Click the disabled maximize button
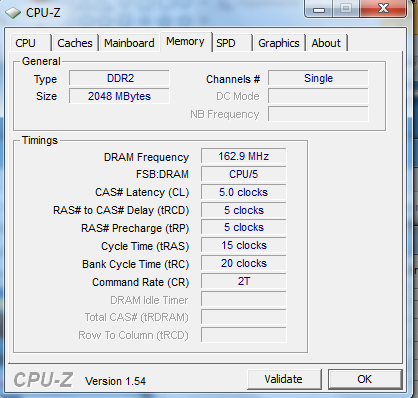 346,9
